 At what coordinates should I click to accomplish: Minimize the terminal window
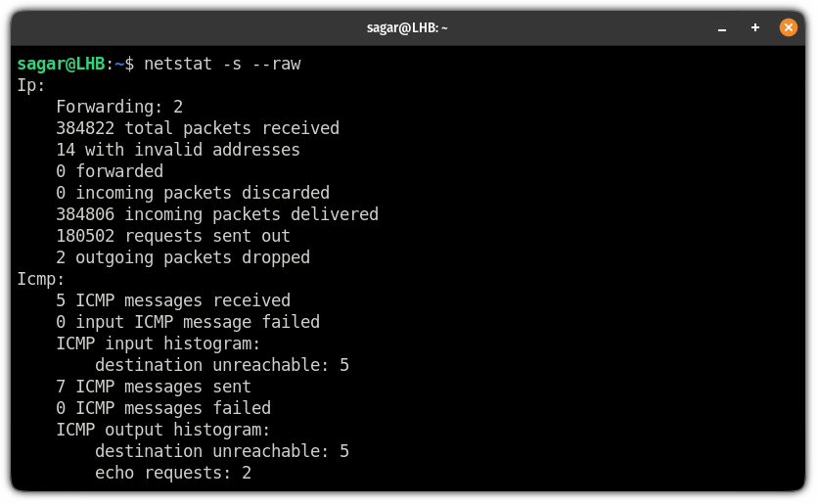tap(722, 28)
